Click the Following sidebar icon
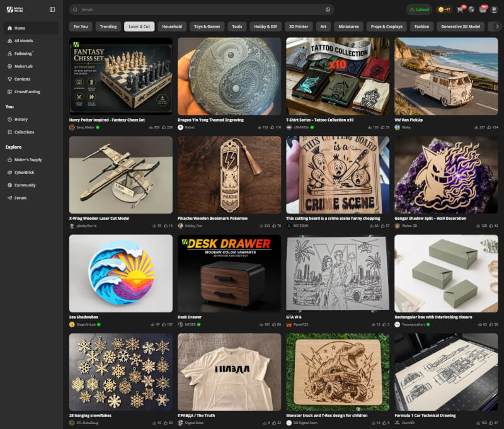 point(9,54)
